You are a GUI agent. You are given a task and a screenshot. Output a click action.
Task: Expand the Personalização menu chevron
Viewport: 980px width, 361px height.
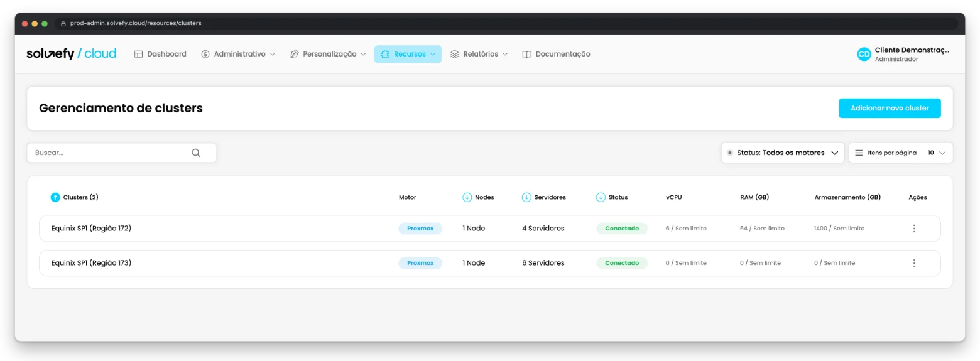tap(363, 55)
